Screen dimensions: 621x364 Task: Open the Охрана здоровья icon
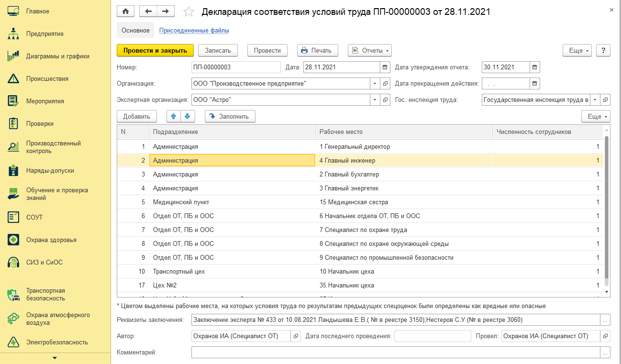[13, 240]
